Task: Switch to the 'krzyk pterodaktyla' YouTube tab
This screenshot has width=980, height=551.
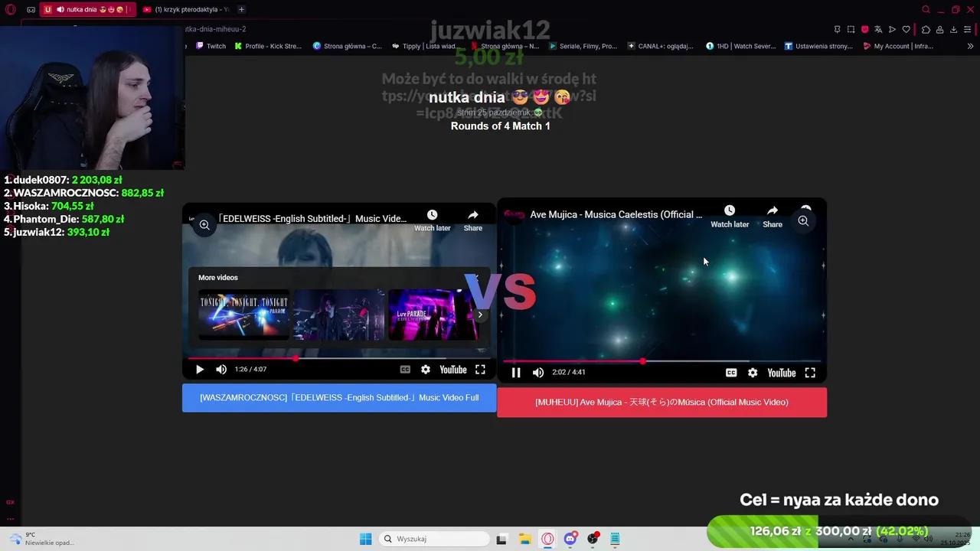Action: [x=186, y=10]
